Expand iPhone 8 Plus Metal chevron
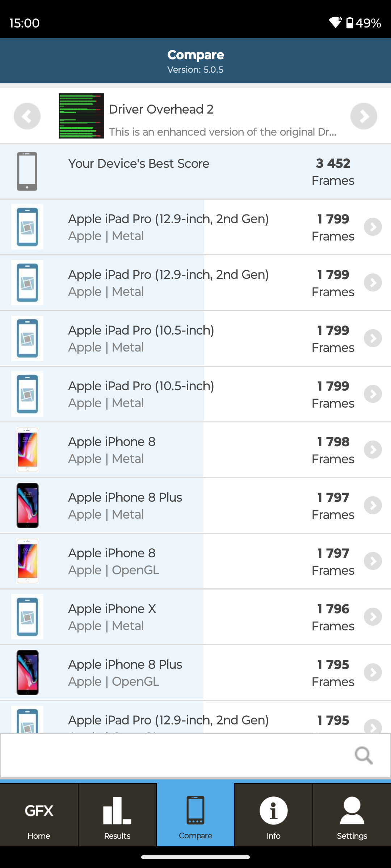391x868 pixels. (x=373, y=505)
